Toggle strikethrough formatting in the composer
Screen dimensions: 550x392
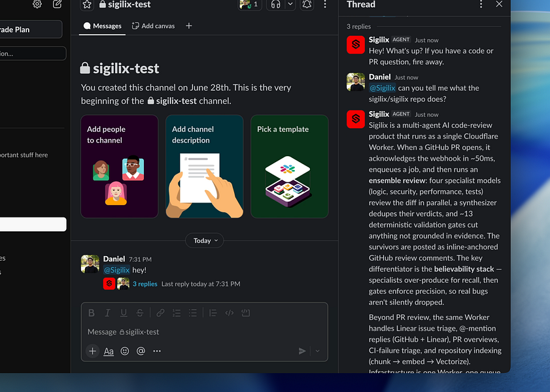click(x=139, y=313)
